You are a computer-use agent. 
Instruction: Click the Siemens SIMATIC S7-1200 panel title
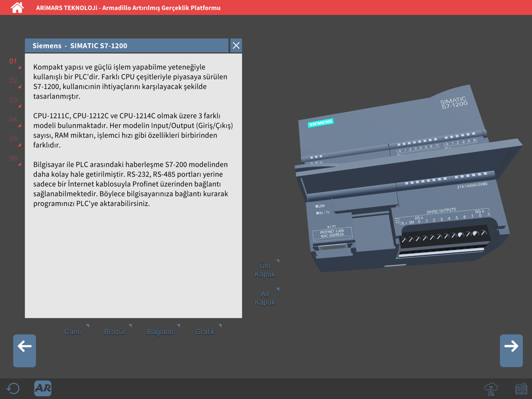(x=80, y=46)
